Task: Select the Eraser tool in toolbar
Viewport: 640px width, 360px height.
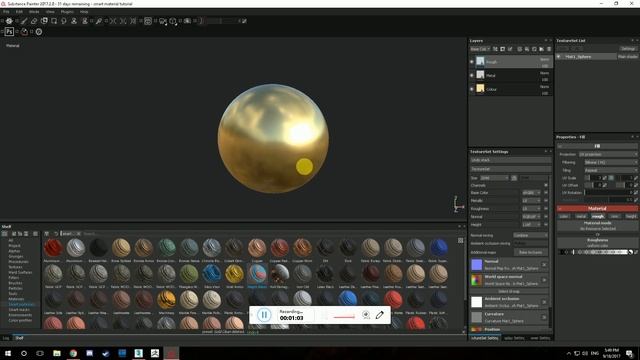Action: pyautogui.click(x=34, y=21)
